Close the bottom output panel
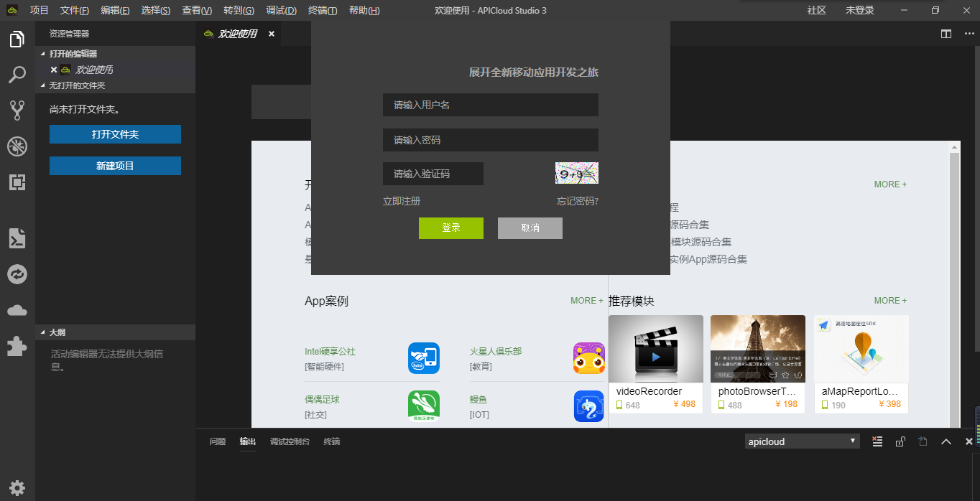 tap(969, 441)
